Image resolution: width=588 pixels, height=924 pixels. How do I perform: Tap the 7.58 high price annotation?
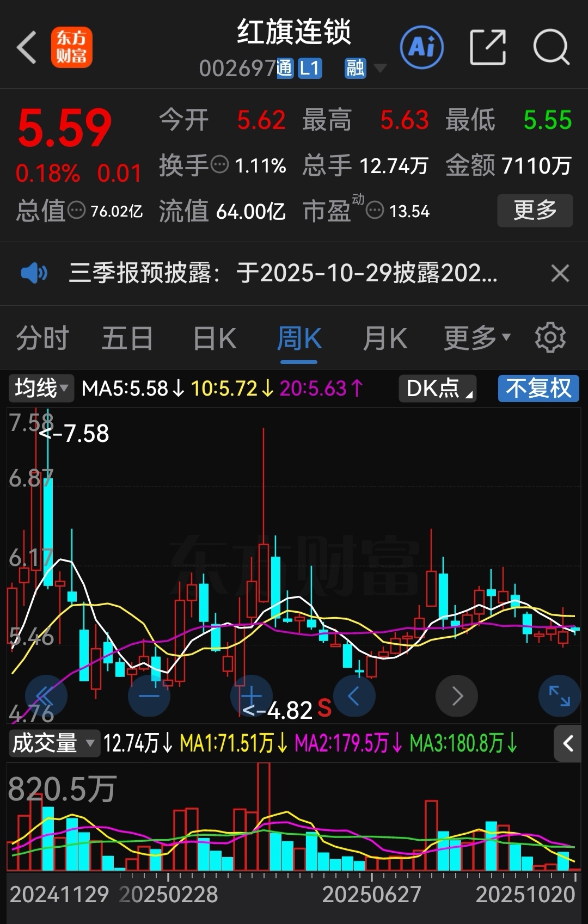pyautogui.click(x=74, y=434)
